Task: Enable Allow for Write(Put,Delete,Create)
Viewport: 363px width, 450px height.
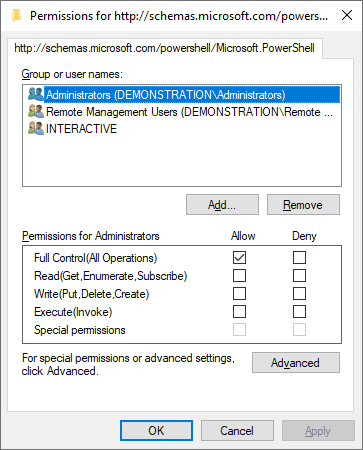Action: [x=239, y=294]
